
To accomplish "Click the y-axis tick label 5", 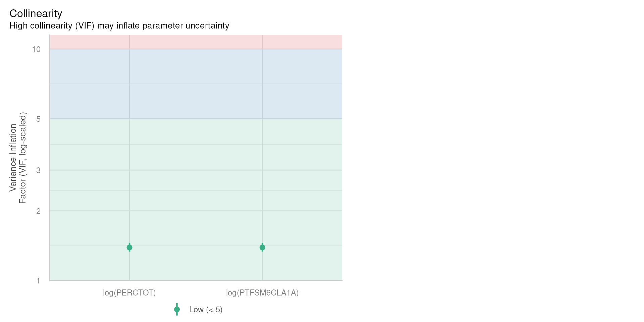I will click(x=38, y=119).
